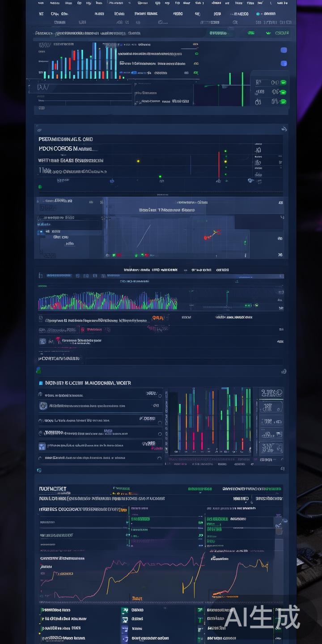Click the round avatar icon in the second list row
This screenshot has height=644, width=322.
tap(43, 406)
